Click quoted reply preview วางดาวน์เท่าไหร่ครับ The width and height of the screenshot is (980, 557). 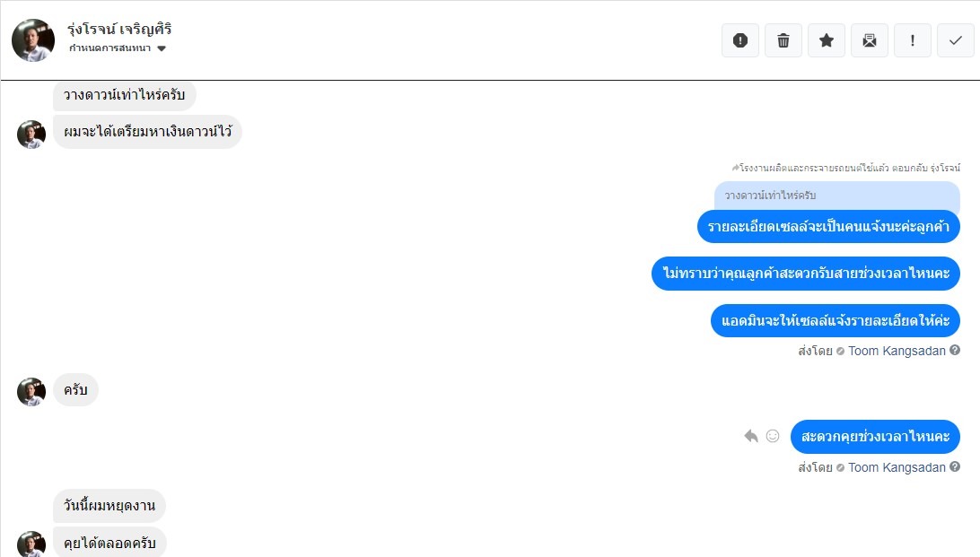[x=836, y=196]
